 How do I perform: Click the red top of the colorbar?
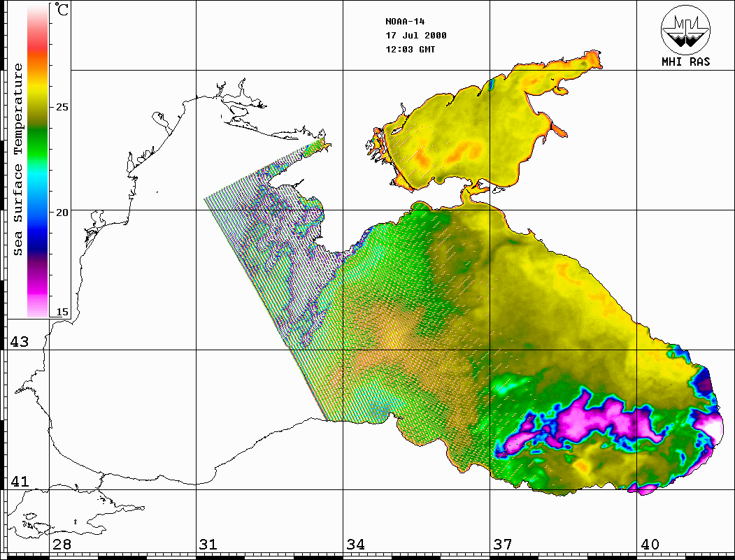tap(38, 41)
